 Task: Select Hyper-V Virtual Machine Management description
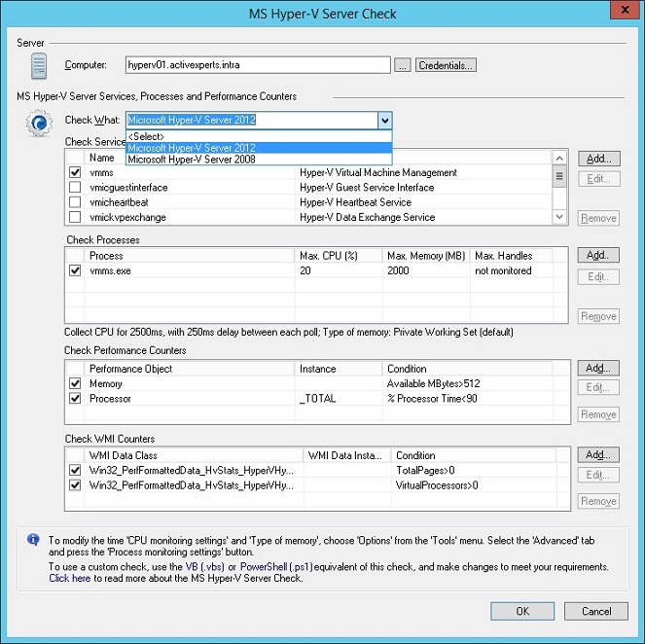[378, 173]
